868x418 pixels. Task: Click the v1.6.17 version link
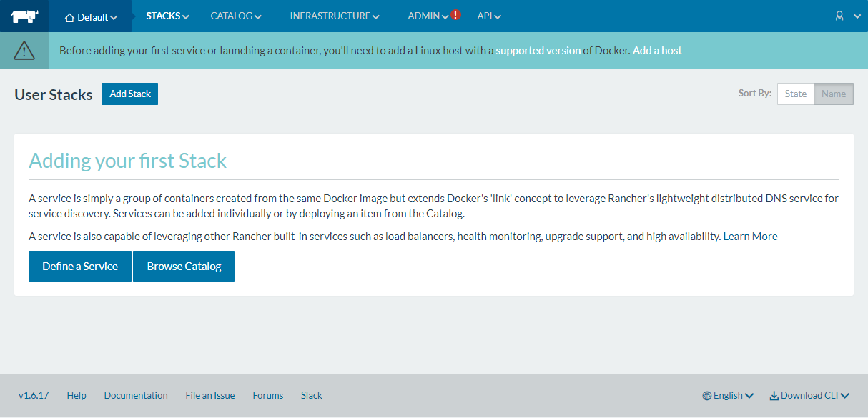point(34,395)
